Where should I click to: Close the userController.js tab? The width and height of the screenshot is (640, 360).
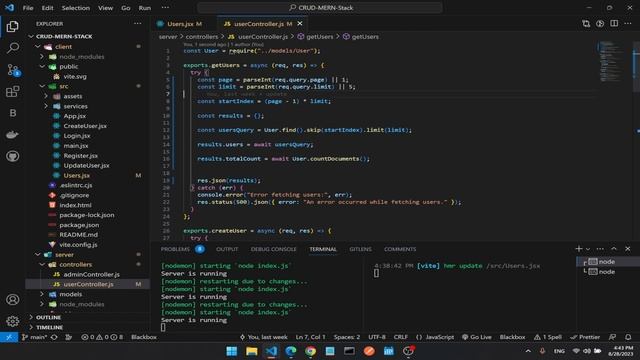(x=300, y=24)
